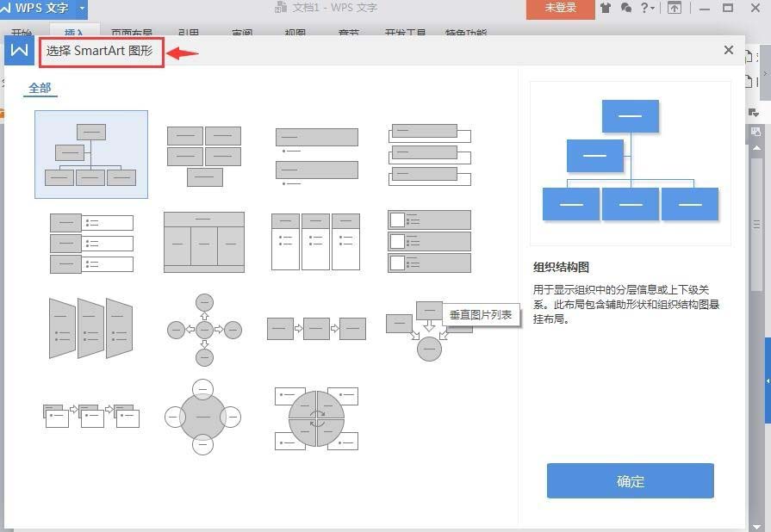Select the table list layout

[x=204, y=242]
